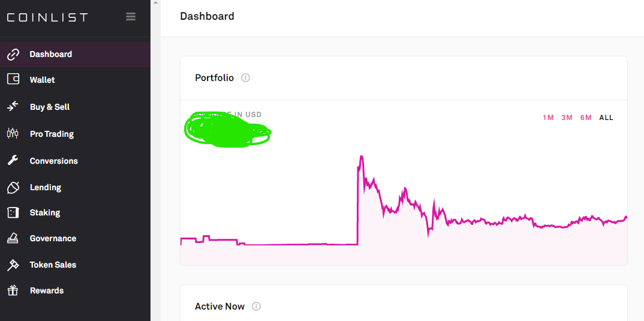The height and width of the screenshot is (321, 644).
Task: Show the Active Now info icon
Action: [256, 306]
